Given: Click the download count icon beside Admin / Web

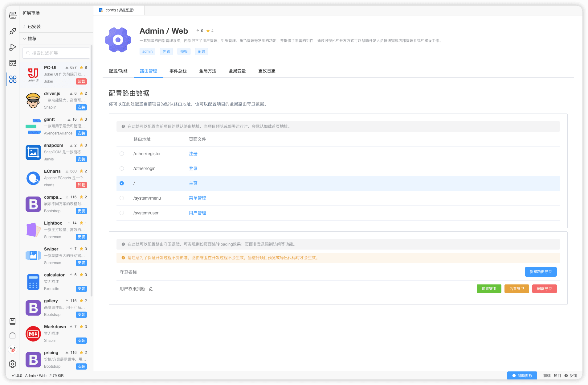Looking at the screenshot, I should pyautogui.click(x=198, y=31).
